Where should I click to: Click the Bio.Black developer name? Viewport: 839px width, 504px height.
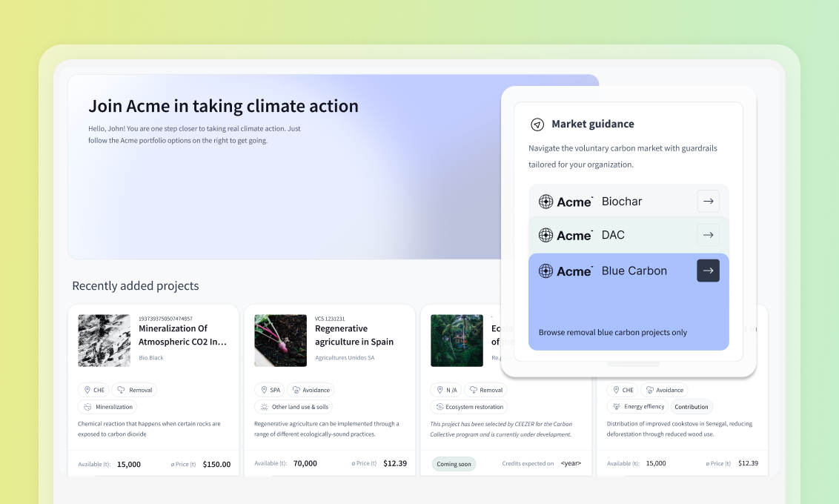[x=151, y=357]
